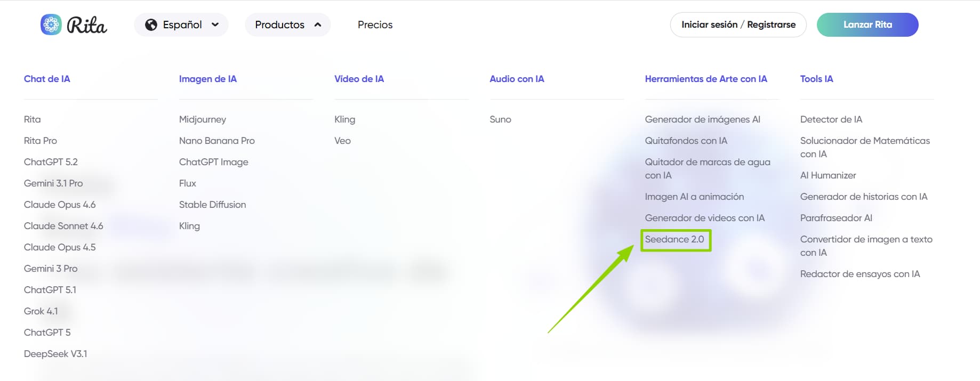Choose Grok 4.1 model
980x381 pixels.
click(41, 311)
